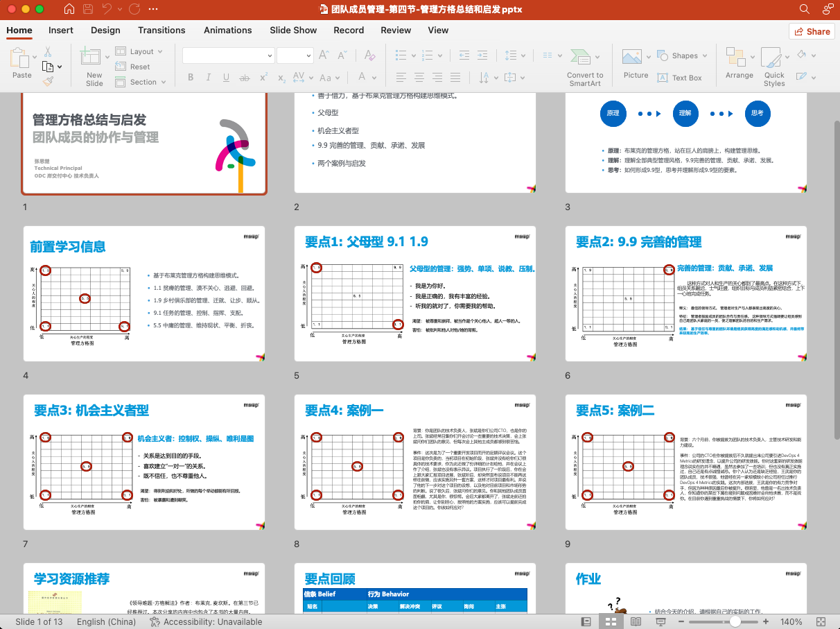Image resolution: width=840 pixels, height=629 pixels.
Task: Click the Save icon in title bar
Action: [x=88, y=9]
